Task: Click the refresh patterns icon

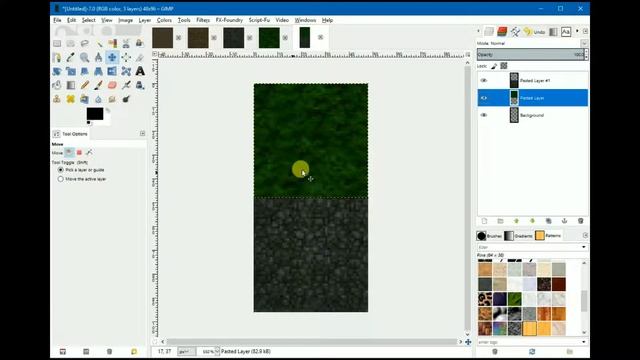Action: pos(532,351)
